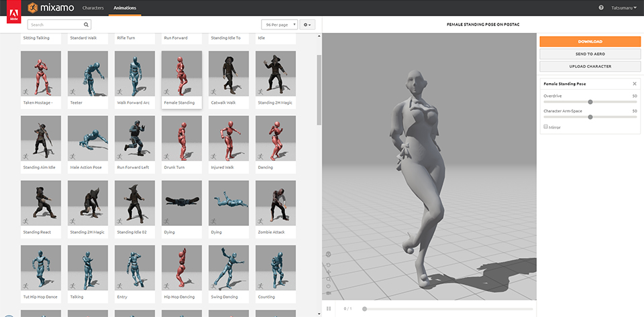The height and width of the screenshot is (317, 644).
Task: Click the 'Standing Idle To' animation label
Action: point(225,38)
